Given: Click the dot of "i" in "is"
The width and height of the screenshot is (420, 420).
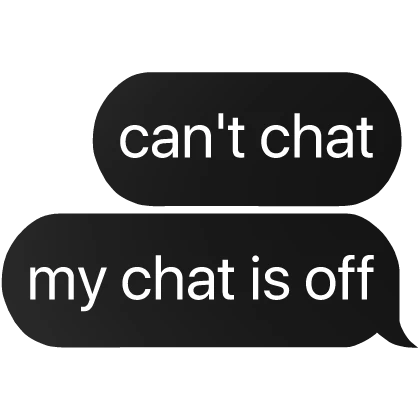Looking at the screenshot, I should coord(256,260).
